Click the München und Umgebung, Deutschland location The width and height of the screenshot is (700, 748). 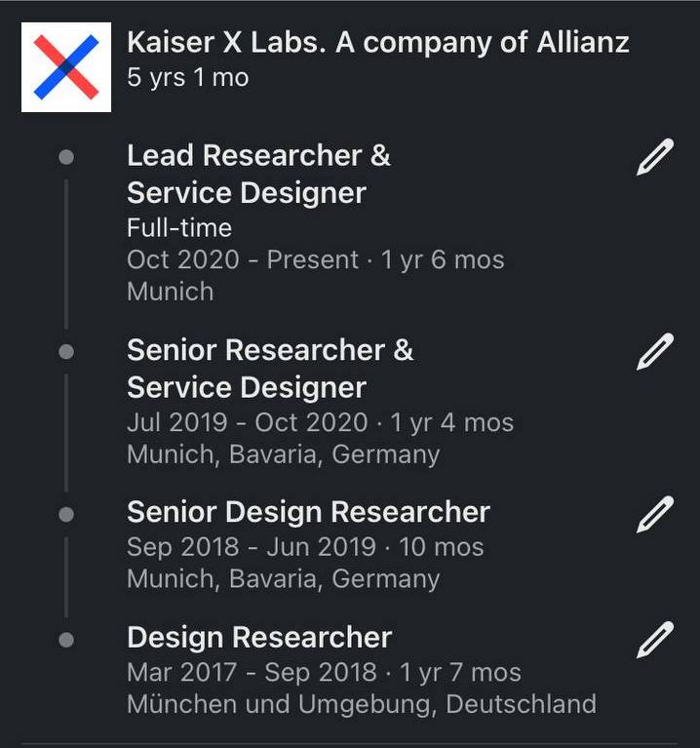[x=361, y=703]
